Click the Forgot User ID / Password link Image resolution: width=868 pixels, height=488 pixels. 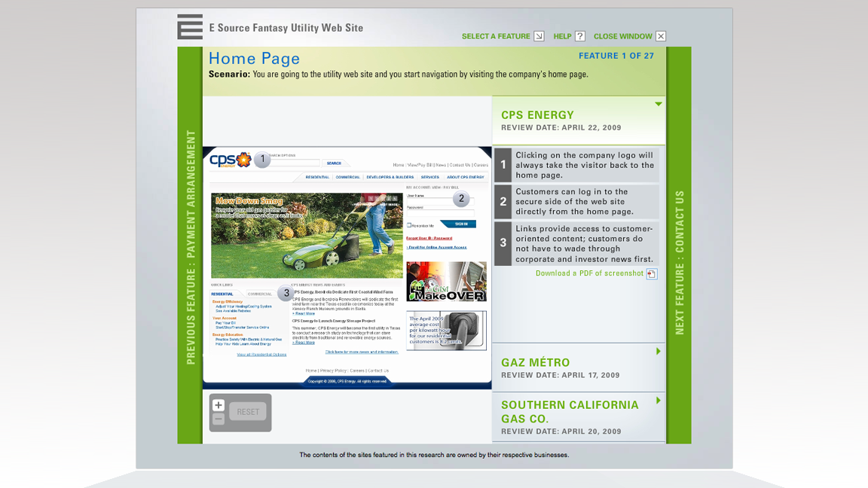click(x=429, y=238)
